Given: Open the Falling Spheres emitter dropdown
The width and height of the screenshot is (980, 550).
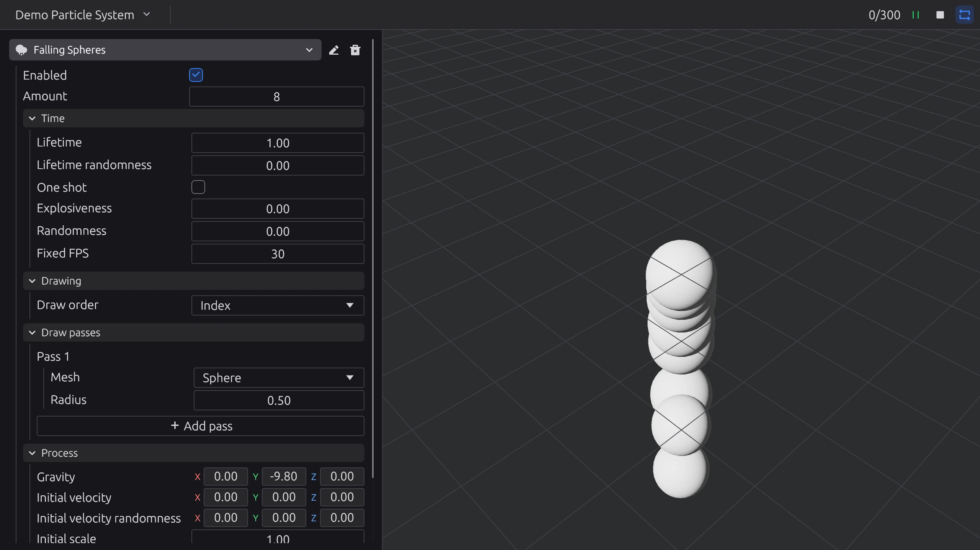Looking at the screenshot, I should tap(309, 50).
